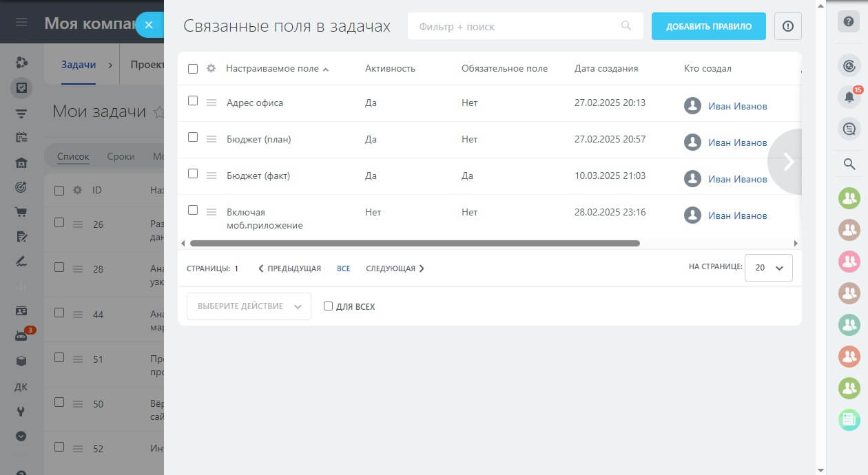Click the horizontal table scrollbar
The image size is (868, 475).
(415, 243)
